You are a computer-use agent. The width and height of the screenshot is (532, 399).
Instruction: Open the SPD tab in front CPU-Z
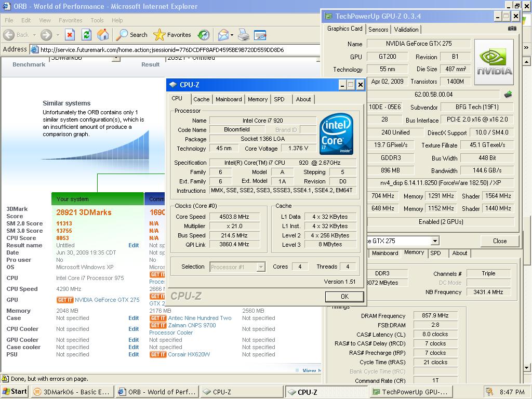point(279,99)
